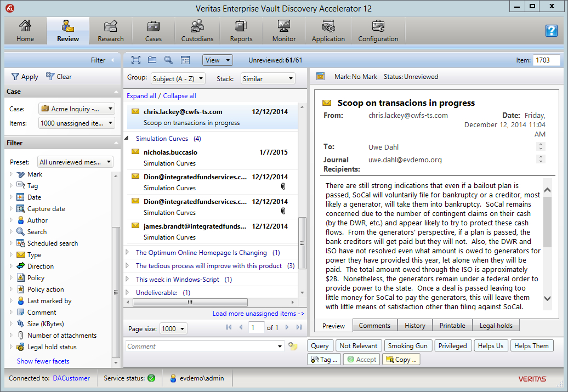Expand The Optimum Online Homepage Is Changing group
The width and height of the screenshot is (568, 392).
pos(127,252)
